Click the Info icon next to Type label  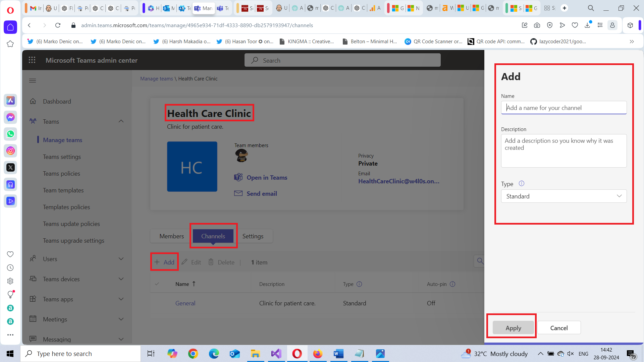[522, 183]
